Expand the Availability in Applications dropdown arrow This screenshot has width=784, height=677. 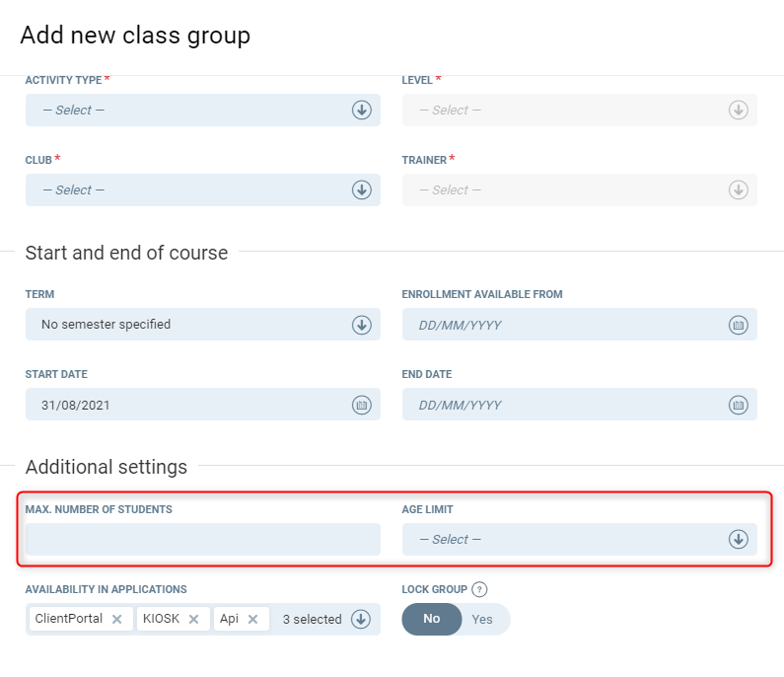[361, 620]
